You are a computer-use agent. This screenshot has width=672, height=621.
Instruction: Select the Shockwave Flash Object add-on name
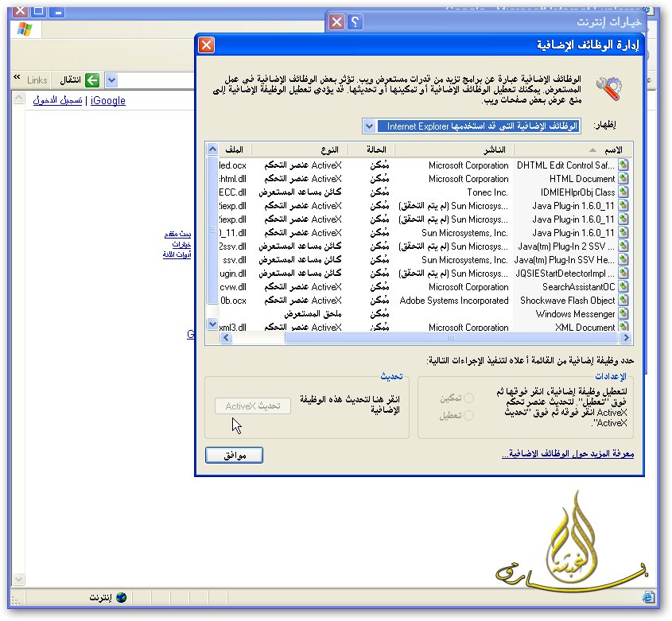568,301
